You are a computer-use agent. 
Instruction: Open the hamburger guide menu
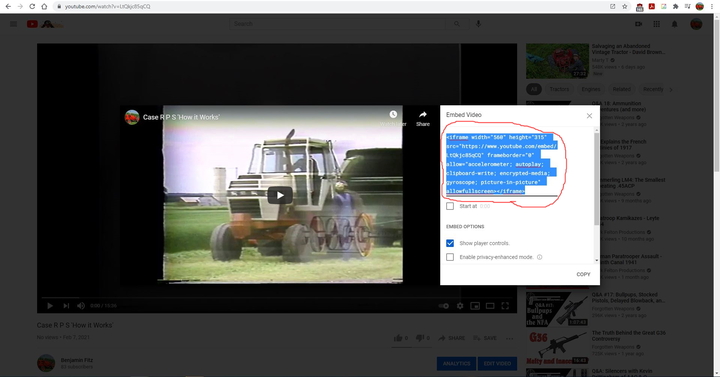[13, 24]
